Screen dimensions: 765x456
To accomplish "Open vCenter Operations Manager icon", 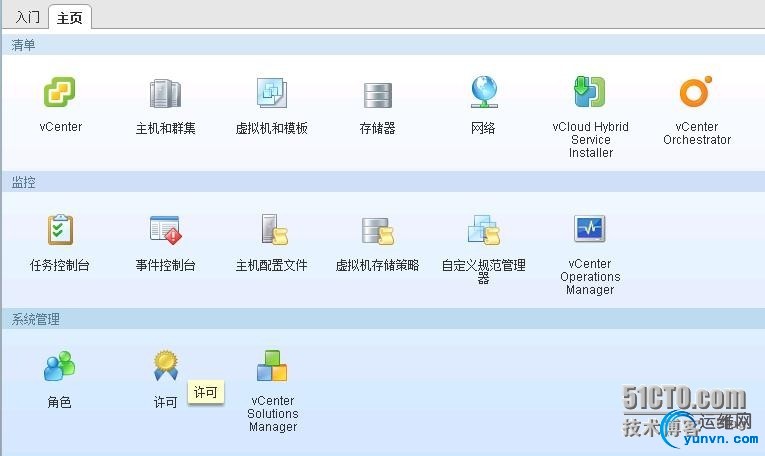I will [x=590, y=228].
